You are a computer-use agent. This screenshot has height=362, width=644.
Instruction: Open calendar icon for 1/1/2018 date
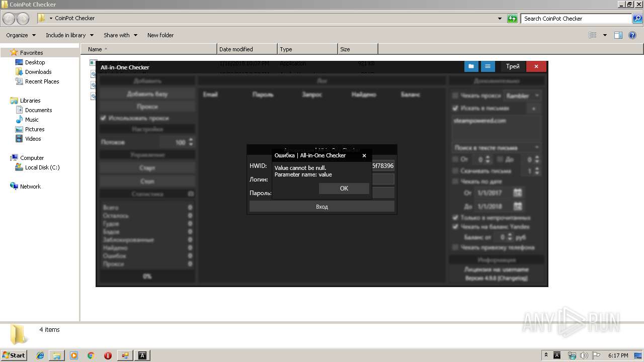coord(518,206)
